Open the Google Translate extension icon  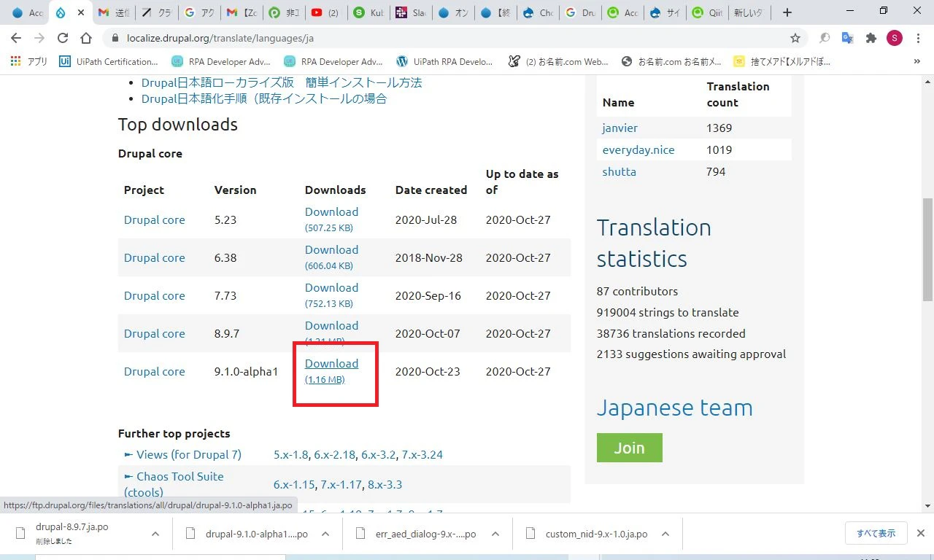[847, 38]
